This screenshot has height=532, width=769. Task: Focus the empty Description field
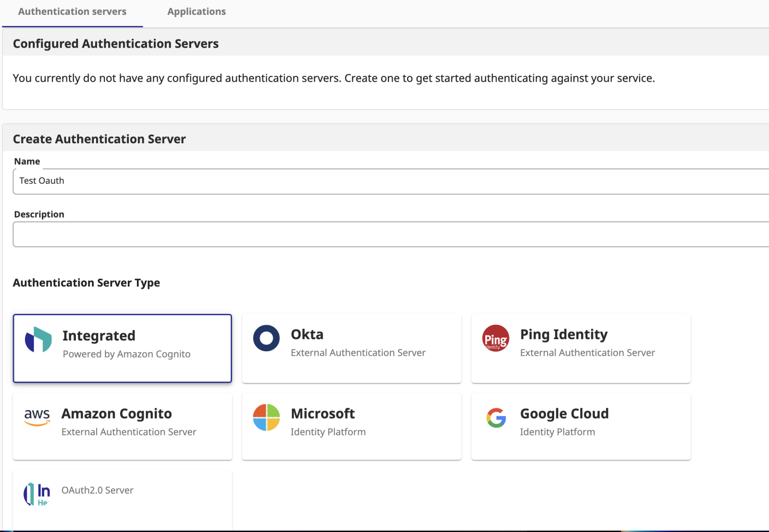[x=391, y=235]
